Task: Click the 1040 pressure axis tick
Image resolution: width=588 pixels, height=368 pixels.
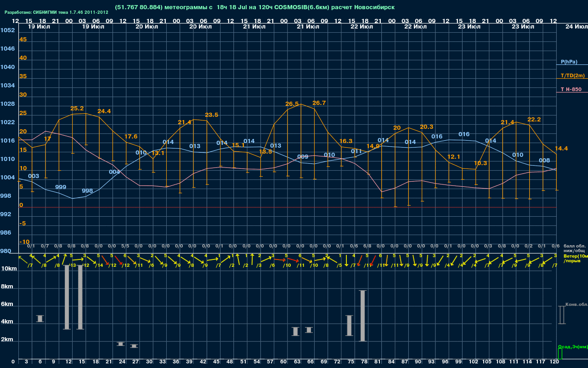Action: [7, 67]
